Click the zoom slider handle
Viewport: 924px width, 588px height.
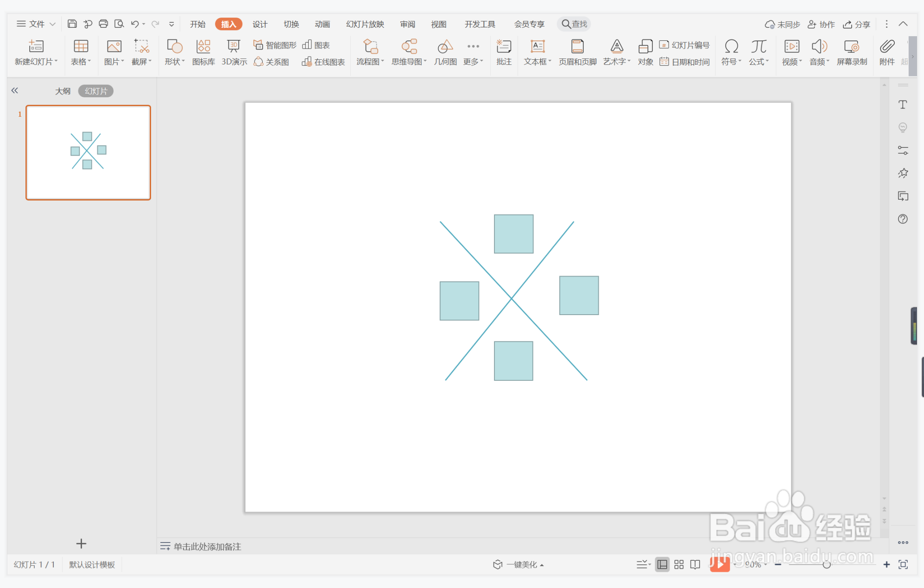(826, 564)
